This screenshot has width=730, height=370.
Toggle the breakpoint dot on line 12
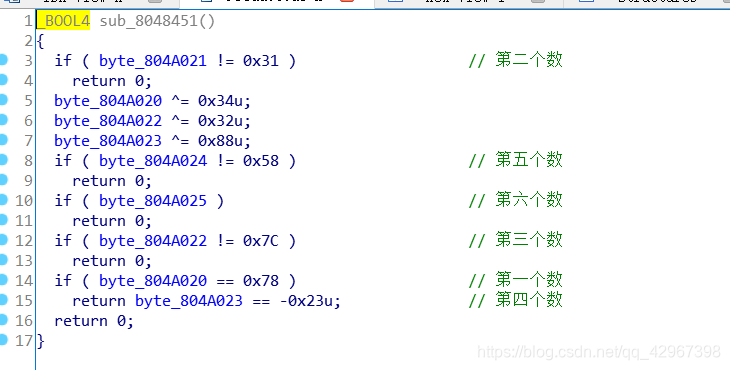3,240
